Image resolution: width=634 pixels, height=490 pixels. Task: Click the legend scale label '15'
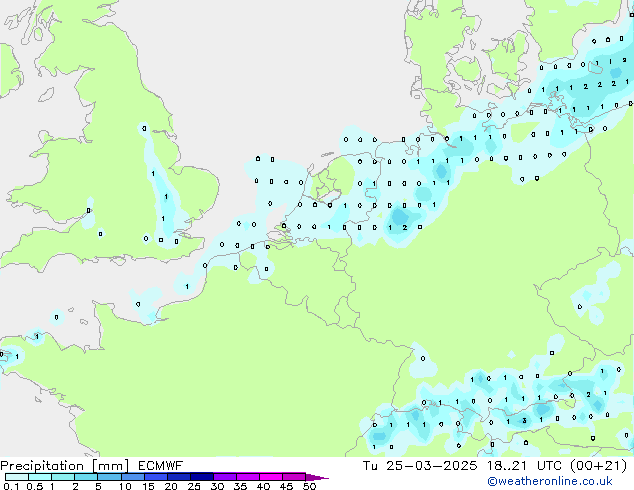pos(148,486)
